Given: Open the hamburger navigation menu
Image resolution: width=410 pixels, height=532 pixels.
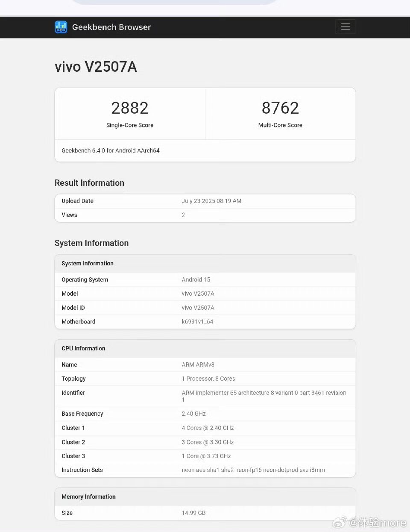Looking at the screenshot, I should pyautogui.click(x=345, y=26).
